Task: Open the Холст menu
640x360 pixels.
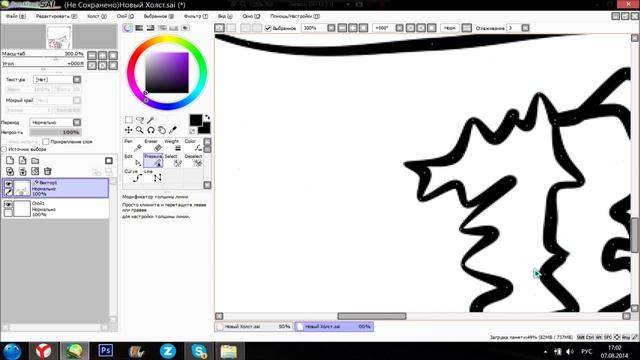Action: pos(97,16)
